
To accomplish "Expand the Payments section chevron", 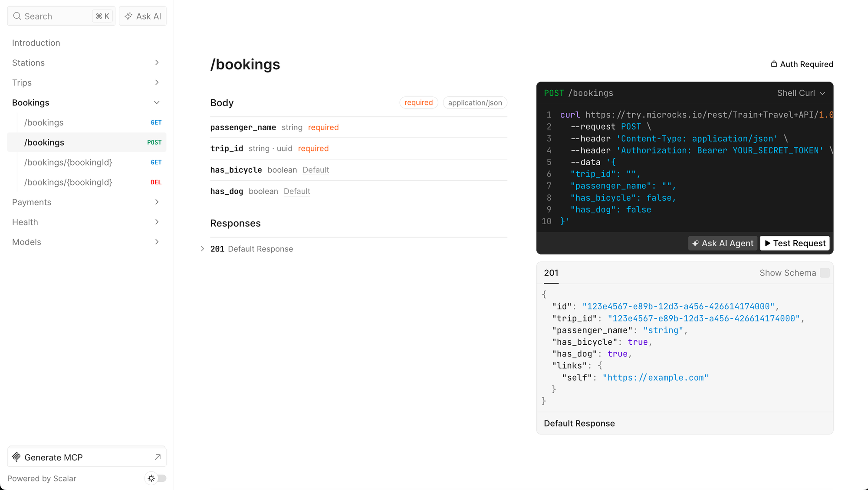I will pos(157,202).
